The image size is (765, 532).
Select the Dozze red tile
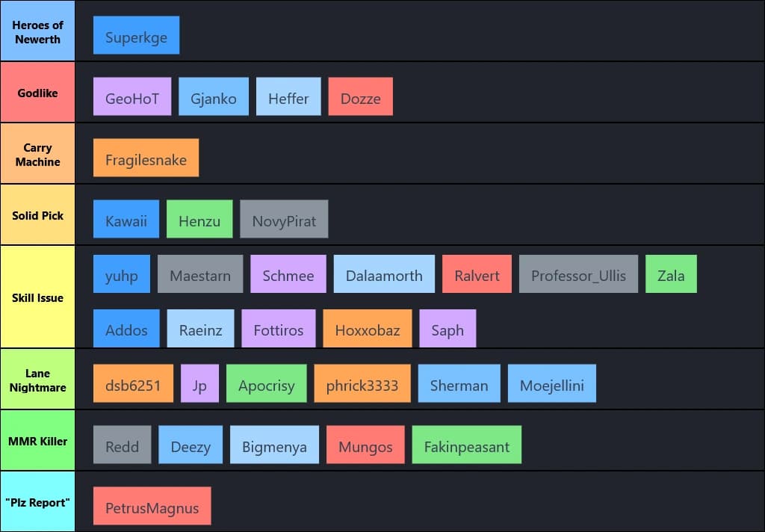360,96
